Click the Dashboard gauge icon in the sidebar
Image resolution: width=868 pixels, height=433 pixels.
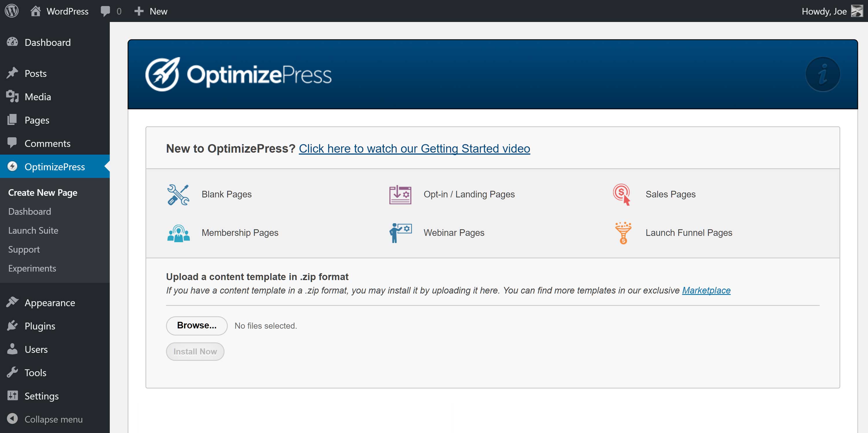tap(12, 42)
